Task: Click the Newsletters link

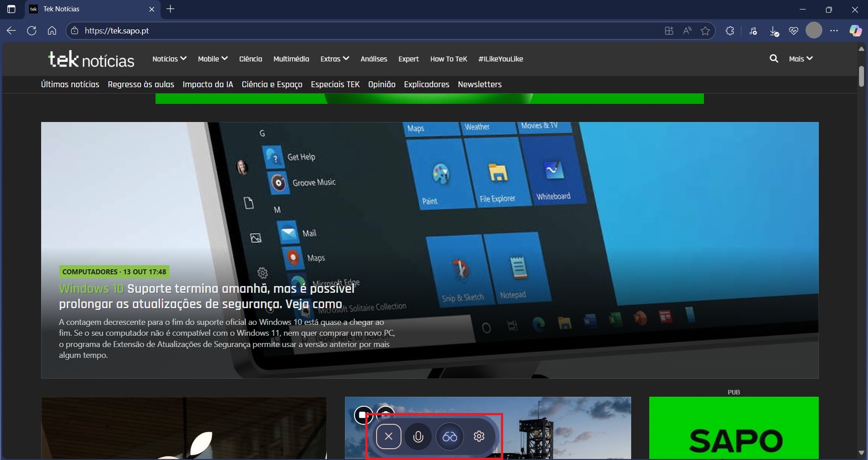Action: pos(479,84)
